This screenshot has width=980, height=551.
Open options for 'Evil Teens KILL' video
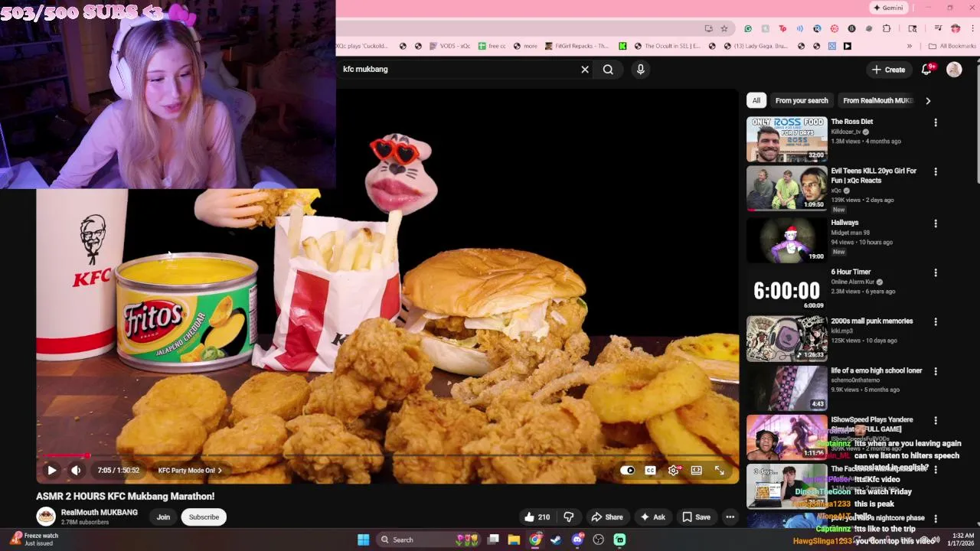(x=936, y=172)
